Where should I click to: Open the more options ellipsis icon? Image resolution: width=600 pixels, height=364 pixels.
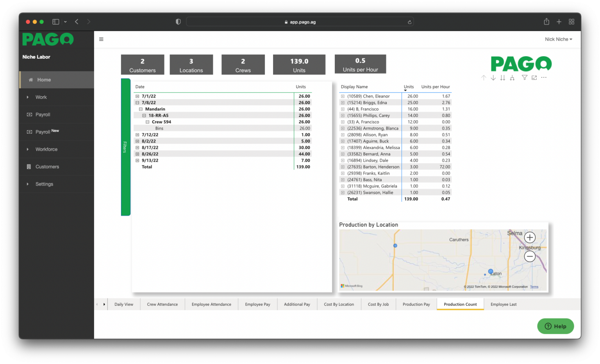[544, 78]
